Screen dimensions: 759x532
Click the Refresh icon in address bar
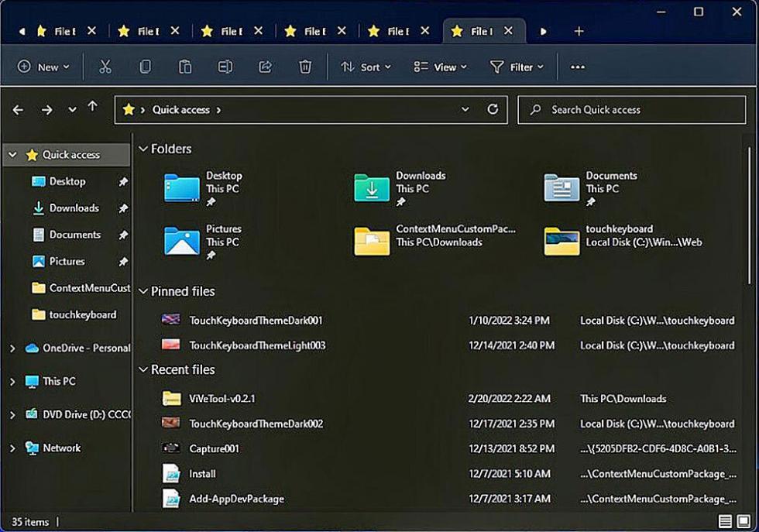pos(493,109)
